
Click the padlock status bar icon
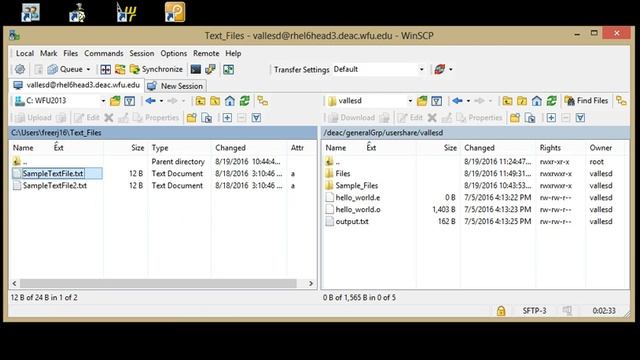501,311
